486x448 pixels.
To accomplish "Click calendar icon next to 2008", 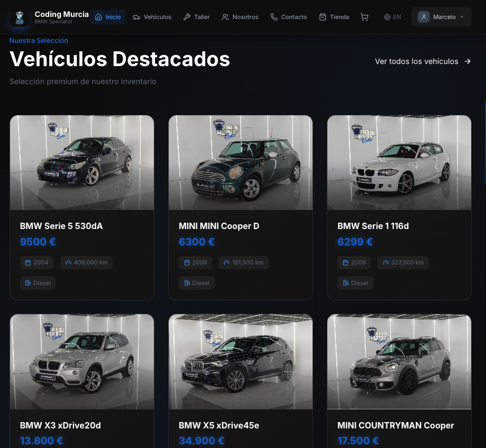I will click(x=187, y=262).
